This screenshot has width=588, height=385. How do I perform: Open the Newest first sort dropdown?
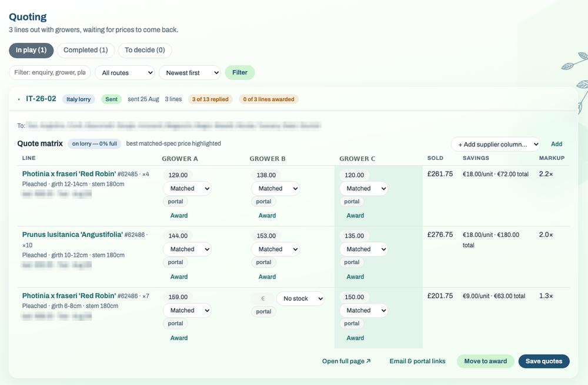point(190,73)
